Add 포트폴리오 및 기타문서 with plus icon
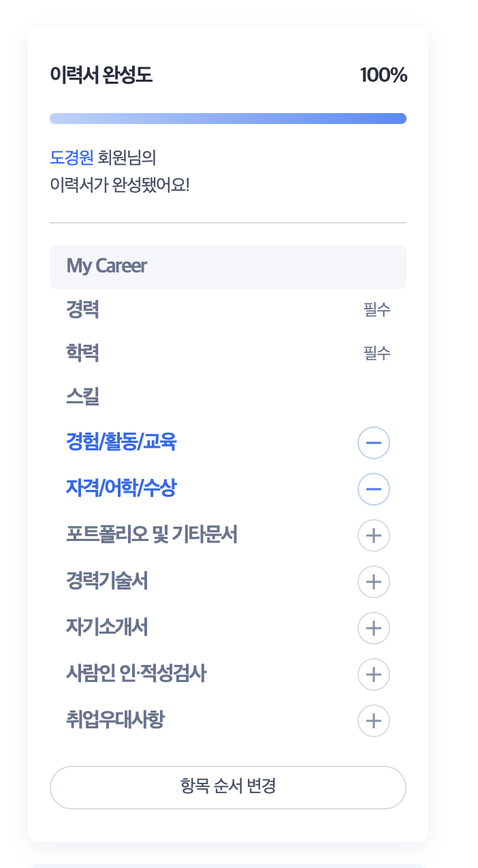Viewport: 478px width, 868px height. tap(374, 536)
